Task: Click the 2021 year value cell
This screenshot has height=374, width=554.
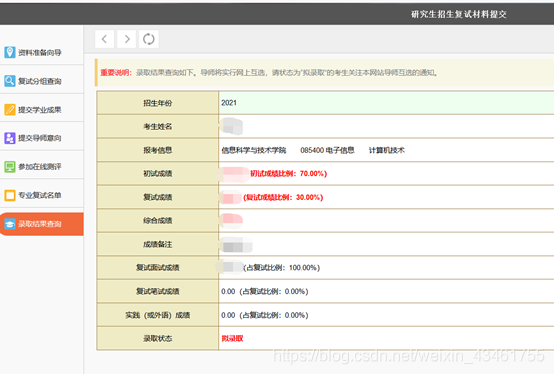Action: 386,103
